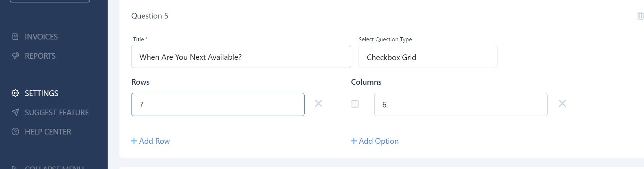
Task: Remove column 6 with X icon
Action: [562, 104]
